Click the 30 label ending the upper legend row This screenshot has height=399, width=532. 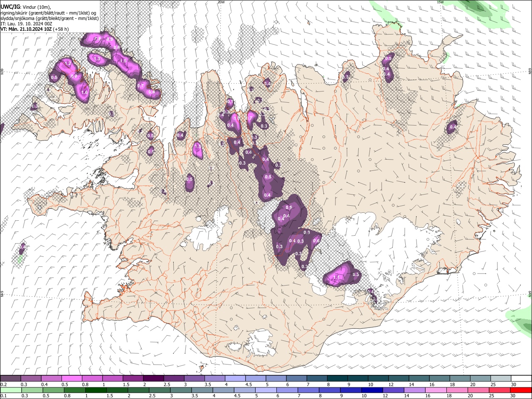click(513, 384)
